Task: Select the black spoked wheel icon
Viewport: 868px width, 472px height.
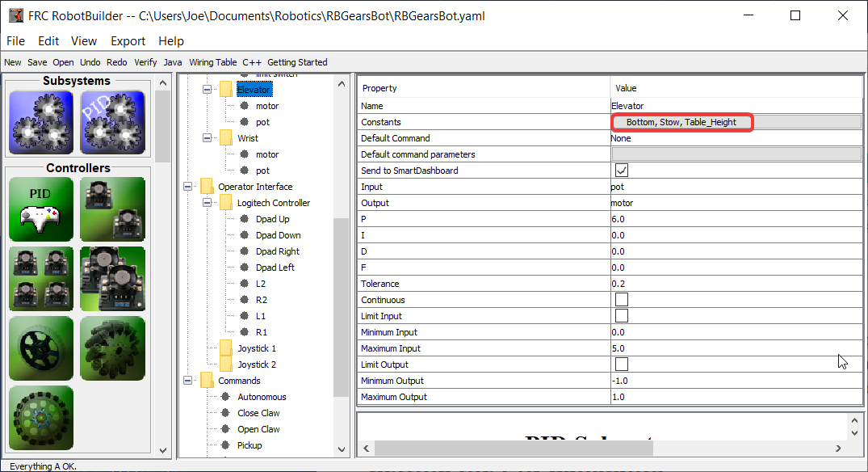Action: click(x=40, y=348)
